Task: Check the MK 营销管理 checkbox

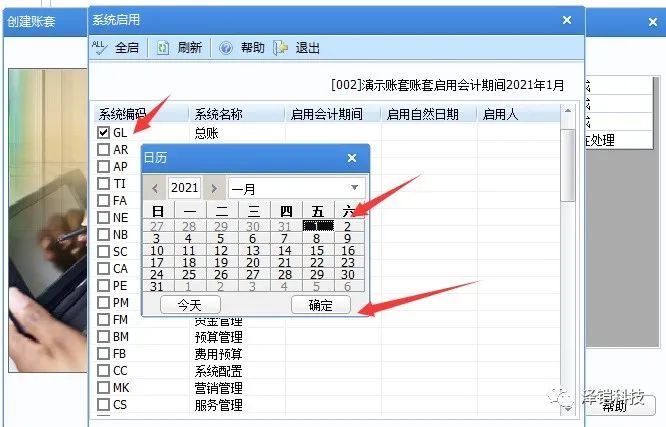Action: [103, 387]
